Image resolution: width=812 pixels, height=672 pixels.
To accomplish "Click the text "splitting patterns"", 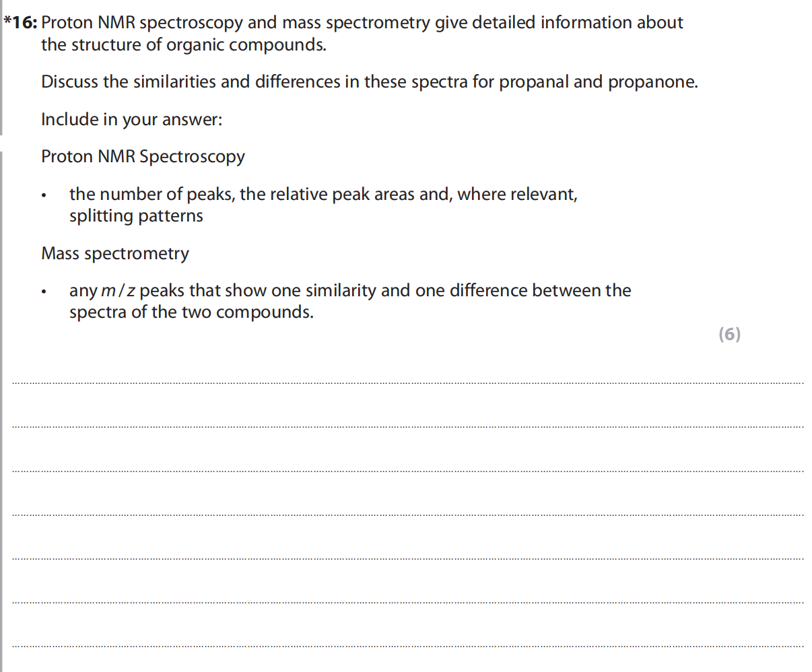I will (136, 216).
